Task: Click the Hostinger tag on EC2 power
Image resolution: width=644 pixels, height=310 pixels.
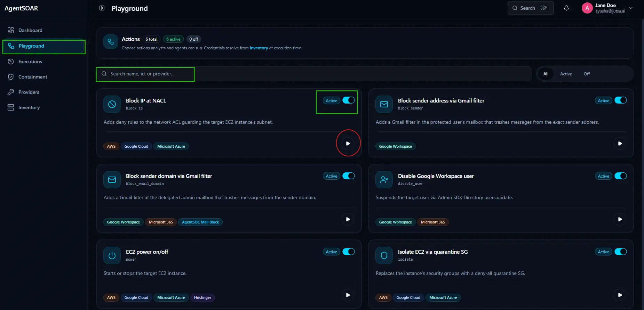Action: click(x=202, y=297)
